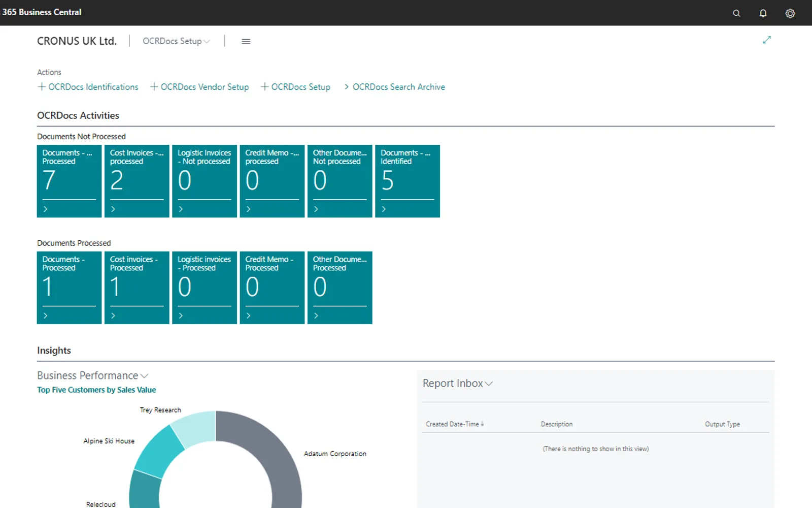Click arrow in Logistic invoices - Processed tile
812x508 pixels.
(x=181, y=315)
